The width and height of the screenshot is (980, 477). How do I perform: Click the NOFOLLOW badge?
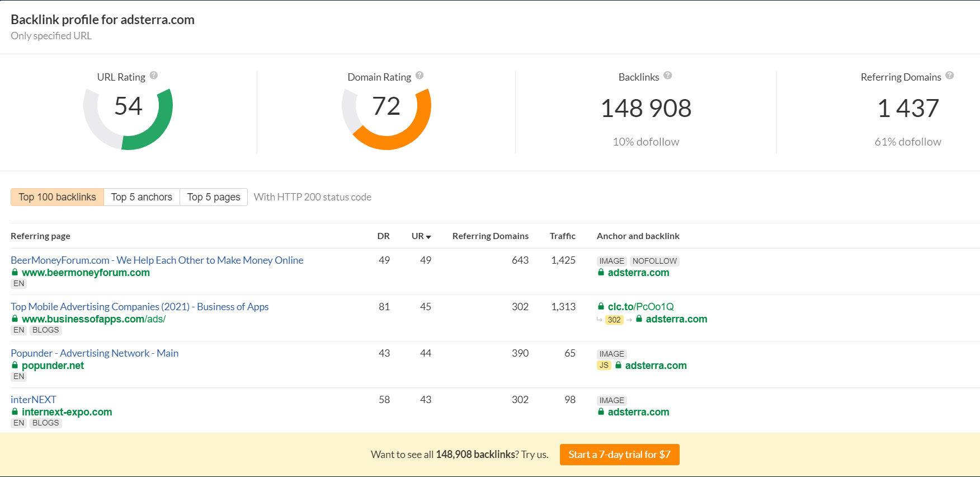pyautogui.click(x=655, y=261)
